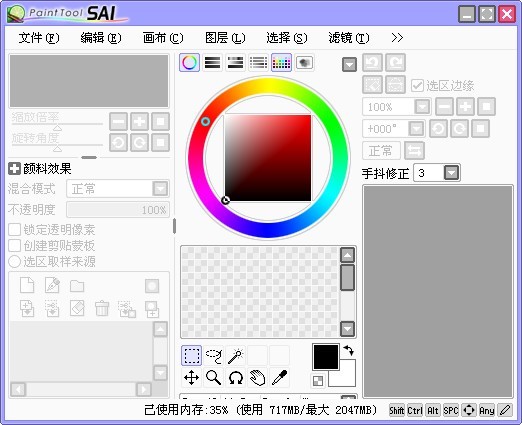This screenshot has width=522, height=425.
Task: Click inside the saturation-value color square
Action: click(268, 158)
